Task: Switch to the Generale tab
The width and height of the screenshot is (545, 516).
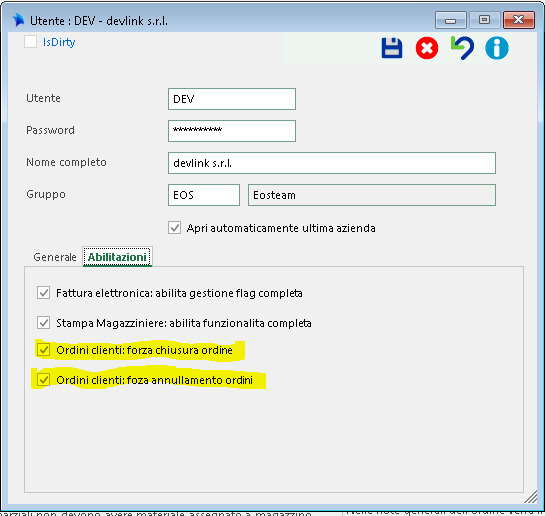Action: point(55,257)
